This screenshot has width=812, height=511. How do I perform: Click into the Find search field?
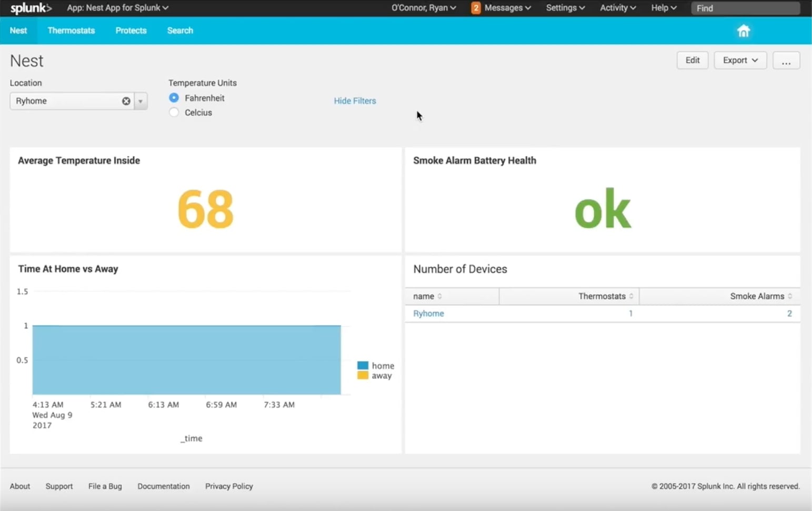745,8
